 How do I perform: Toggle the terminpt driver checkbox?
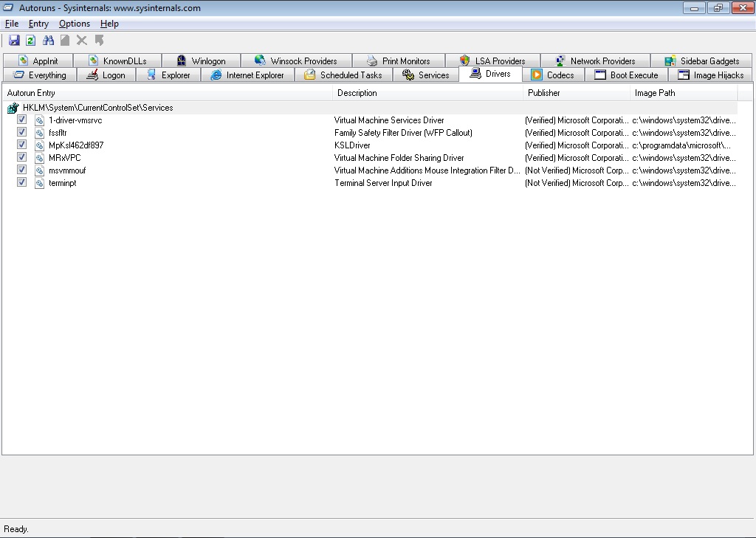point(21,182)
